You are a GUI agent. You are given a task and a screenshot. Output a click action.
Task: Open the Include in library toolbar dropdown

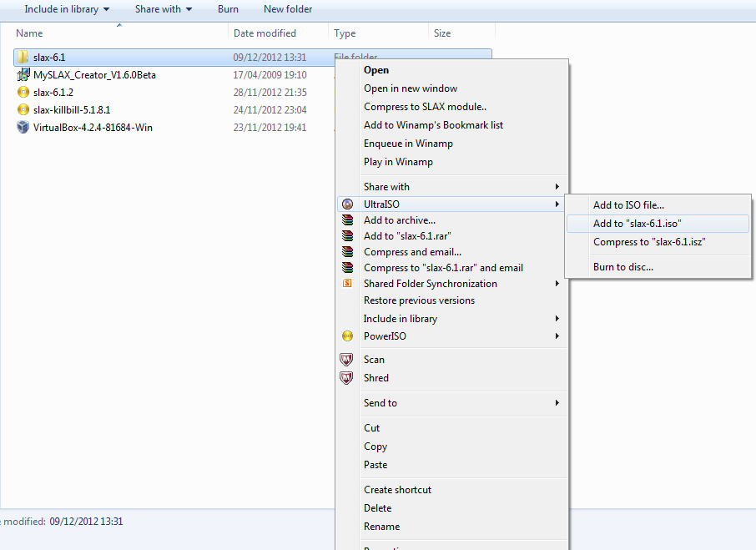click(67, 9)
